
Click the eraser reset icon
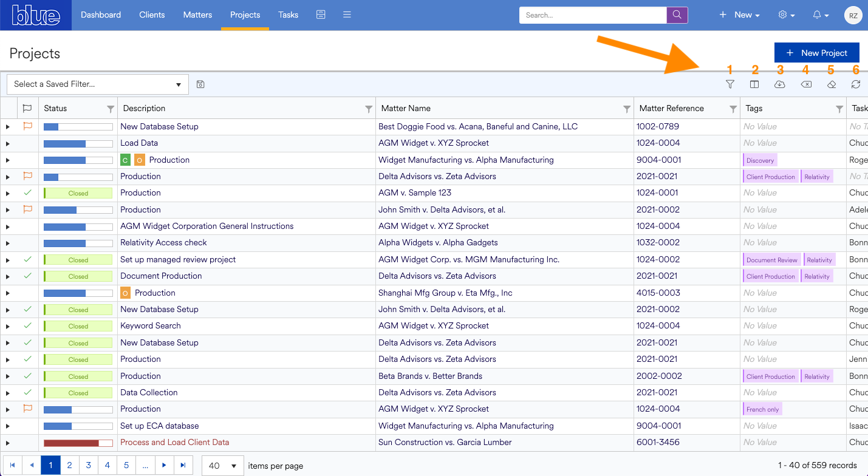coord(832,84)
